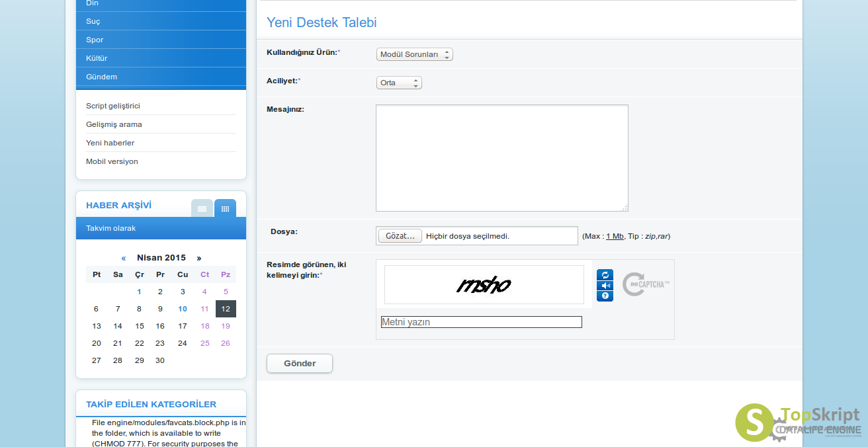Click the 1 Mb size hint
This screenshot has height=447, width=868.
click(x=615, y=236)
